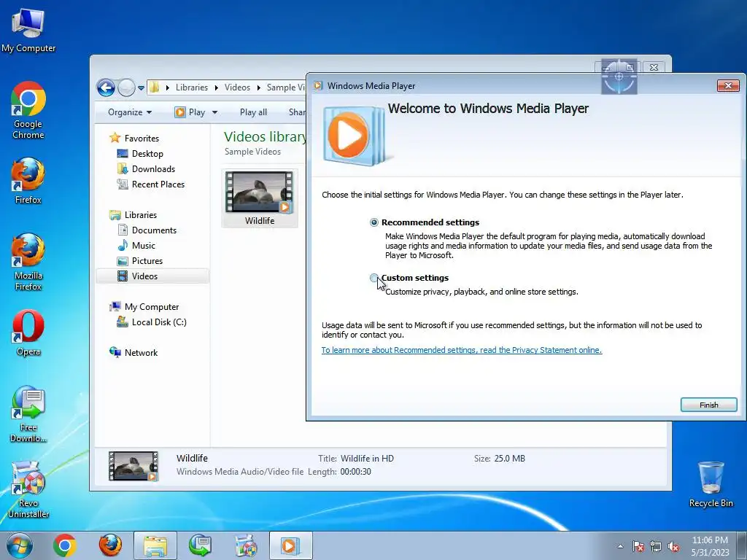Click the network tray icon
Viewport: 747px width, 560px height.
(656, 546)
